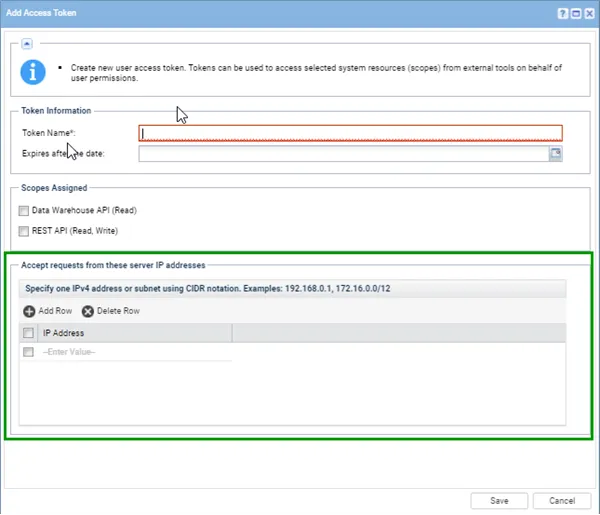
Task: Close the Add Access Token dialog
Action: click(x=589, y=13)
